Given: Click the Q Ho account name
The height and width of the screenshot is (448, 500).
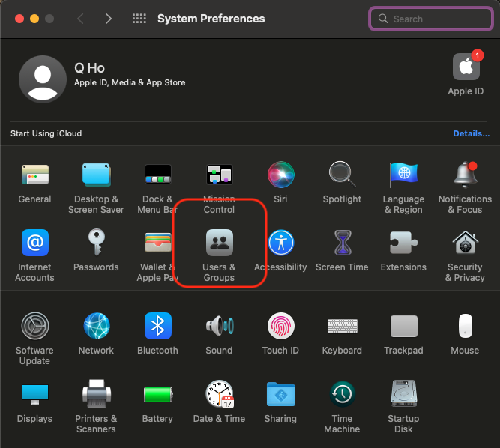Looking at the screenshot, I should 90,68.
